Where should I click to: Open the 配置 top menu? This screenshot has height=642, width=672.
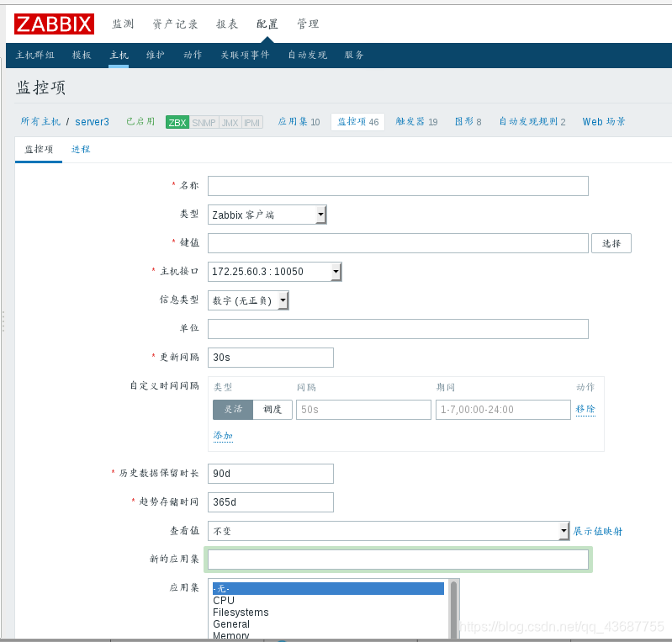coord(267,24)
